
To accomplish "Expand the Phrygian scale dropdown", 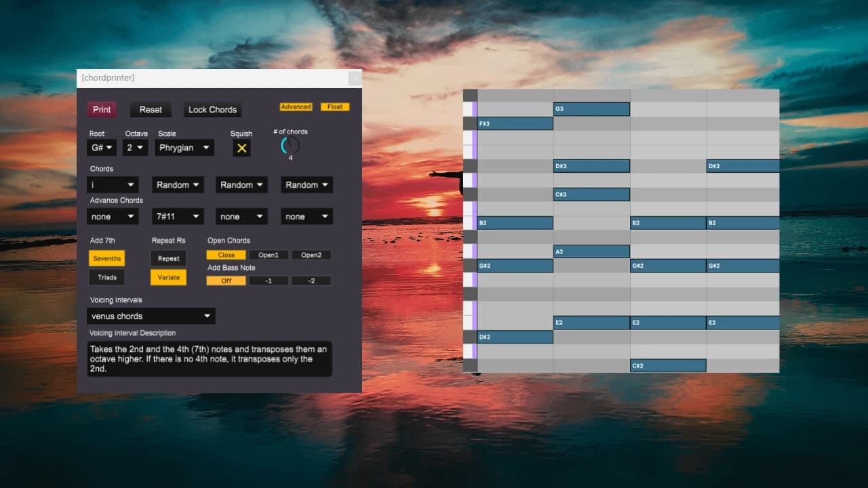I will pos(184,148).
